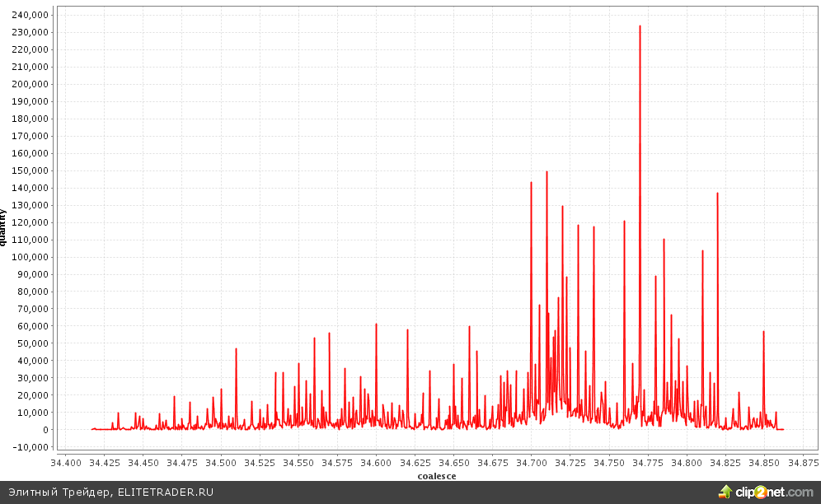Click the y-axis label 120,000
Viewport: 821px width, 504px height.
[30, 222]
